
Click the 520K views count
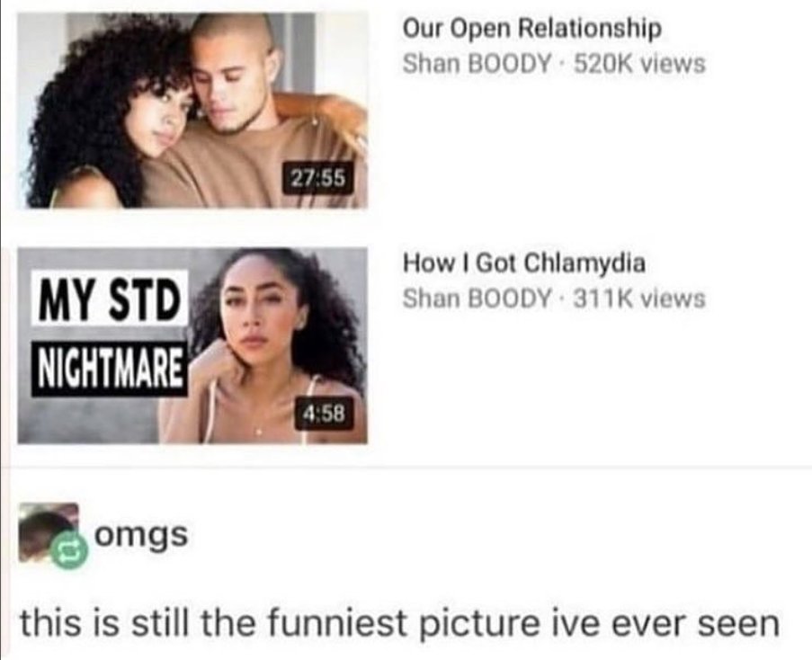click(639, 64)
